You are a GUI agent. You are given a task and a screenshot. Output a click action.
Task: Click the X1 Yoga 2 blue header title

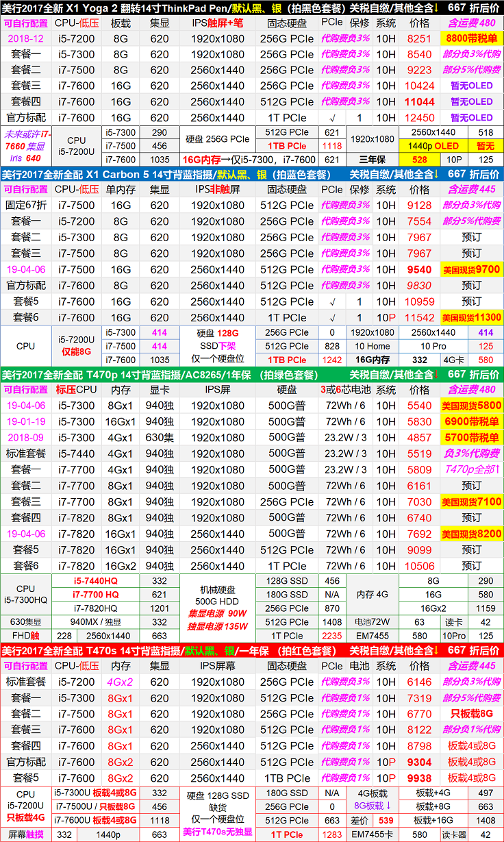[173, 7]
